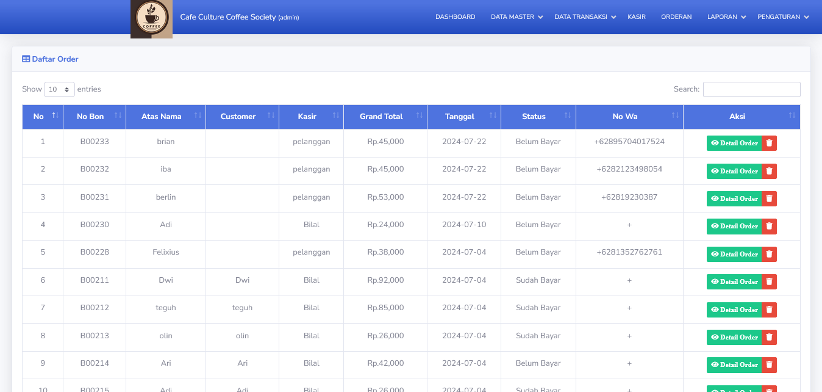Delete order B00212 with trash icon
Image resolution: width=822 pixels, height=392 pixels.
[769, 310]
